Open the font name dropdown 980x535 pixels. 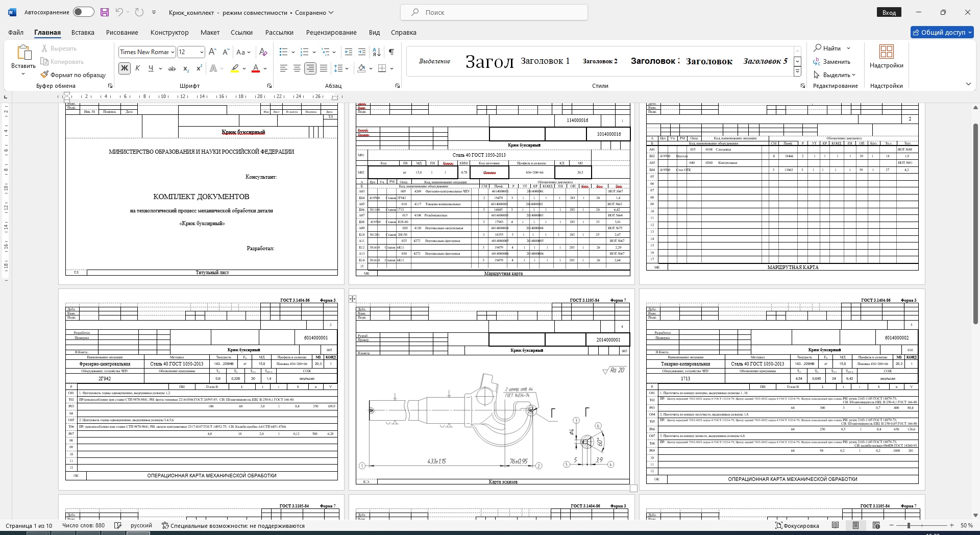click(173, 52)
